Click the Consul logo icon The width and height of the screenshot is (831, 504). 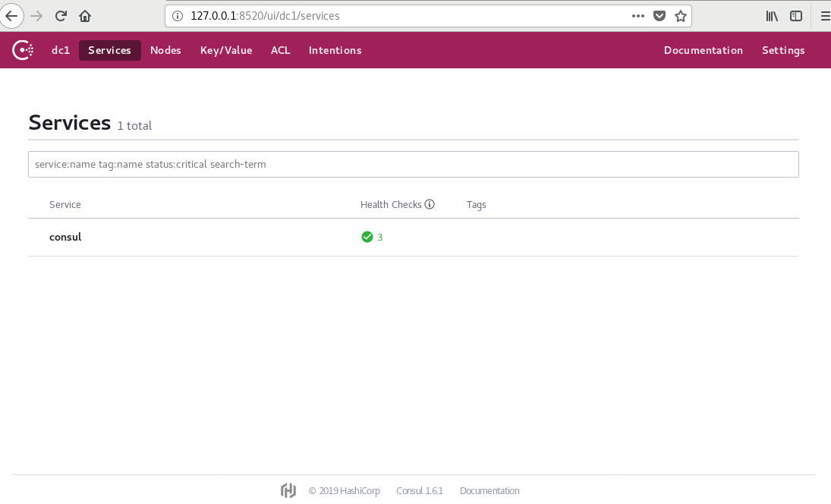[x=23, y=50]
